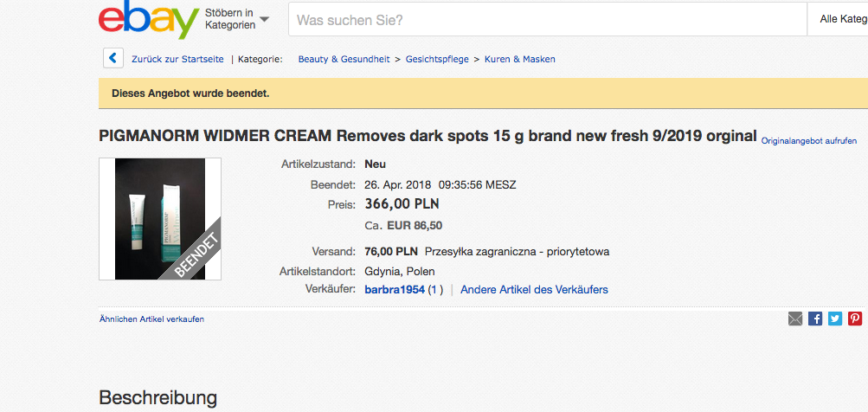Click seller feedback score (1)
Image resolution: width=868 pixels, height=412 pixels.
tap(435, 289)
